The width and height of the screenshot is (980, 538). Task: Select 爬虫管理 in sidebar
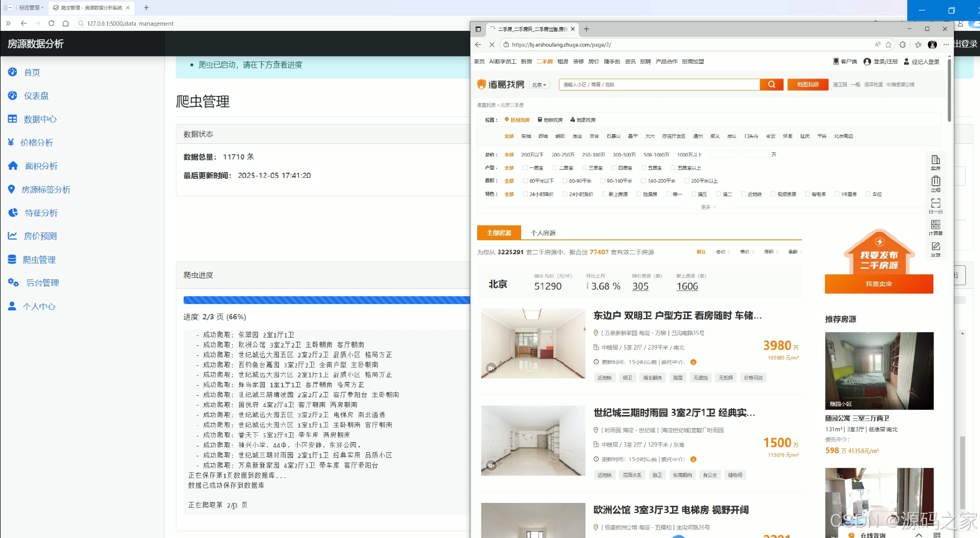(31, 260)
